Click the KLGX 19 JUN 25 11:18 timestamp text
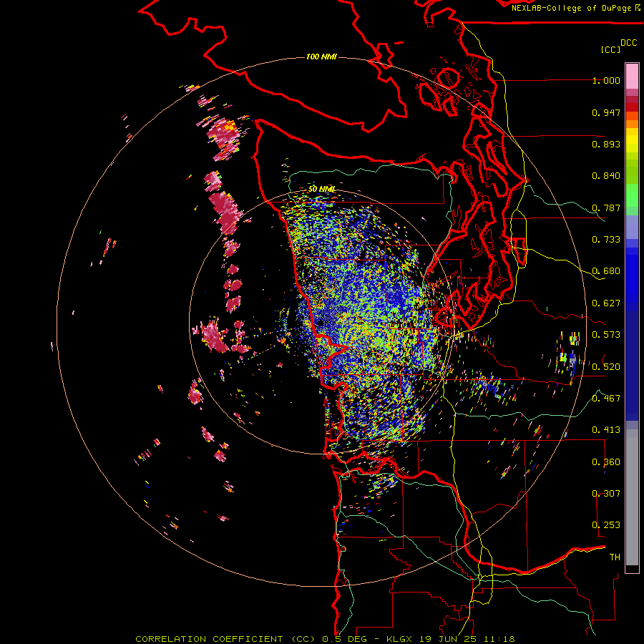 [451, 639]
